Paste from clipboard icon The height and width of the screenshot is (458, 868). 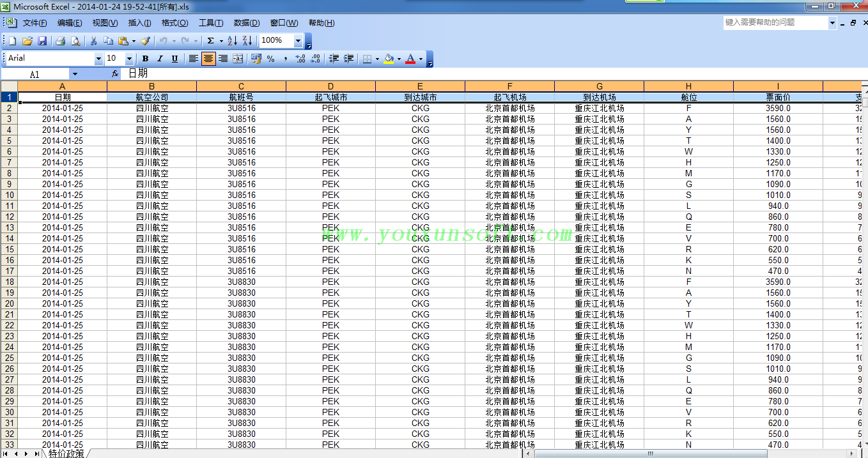[x=123, y=41]
